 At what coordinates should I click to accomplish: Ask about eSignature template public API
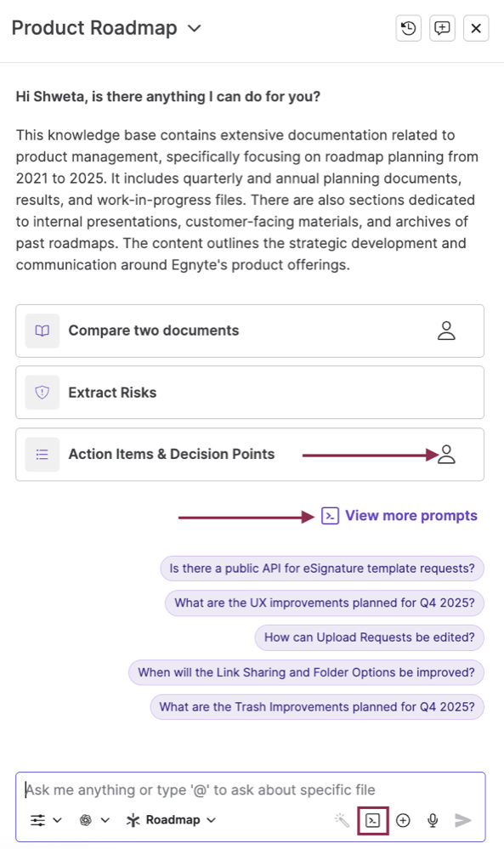point(322,568)
